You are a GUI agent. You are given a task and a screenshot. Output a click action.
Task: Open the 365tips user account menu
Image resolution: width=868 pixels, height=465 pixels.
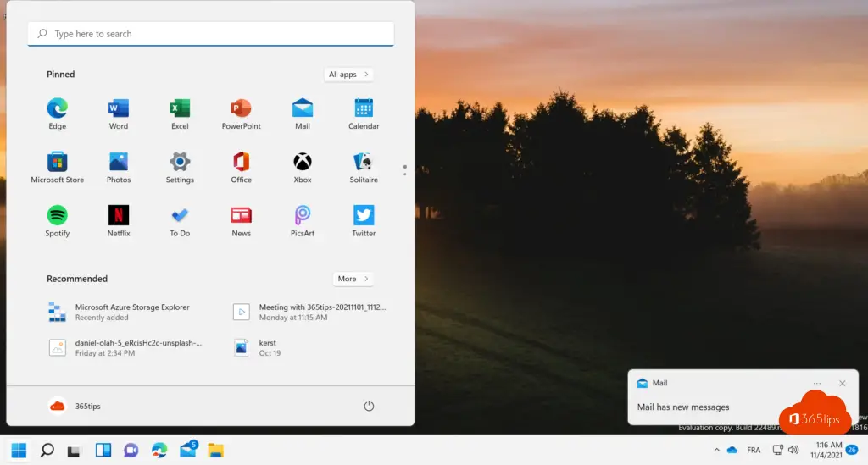pos(75,406)
